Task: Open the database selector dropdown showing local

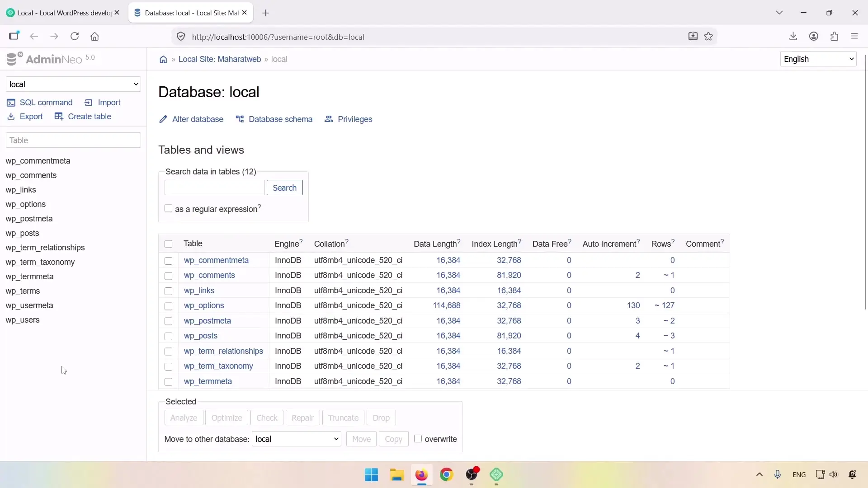Action: [x=73, y=84]
